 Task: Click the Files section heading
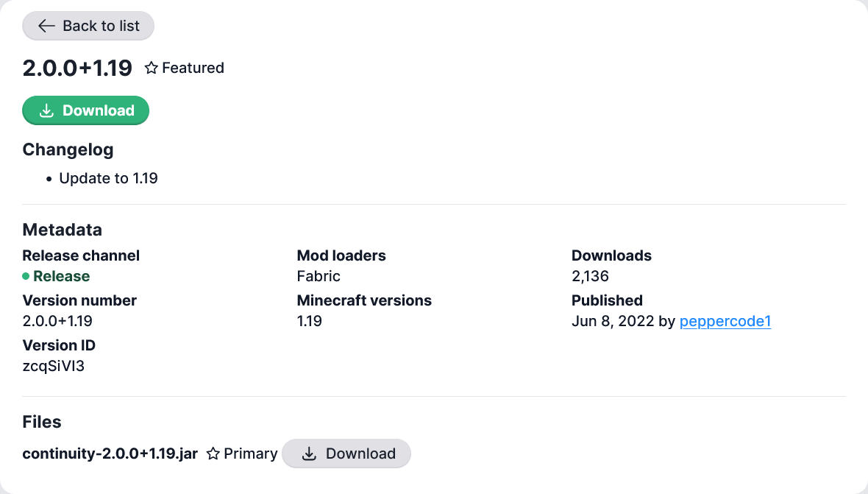click(42, 422)
